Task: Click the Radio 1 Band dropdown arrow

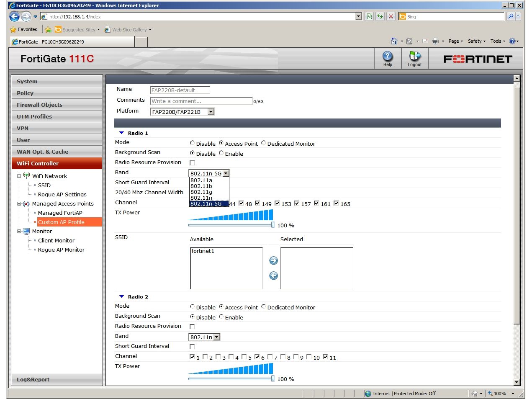Action: coord(226,173)
